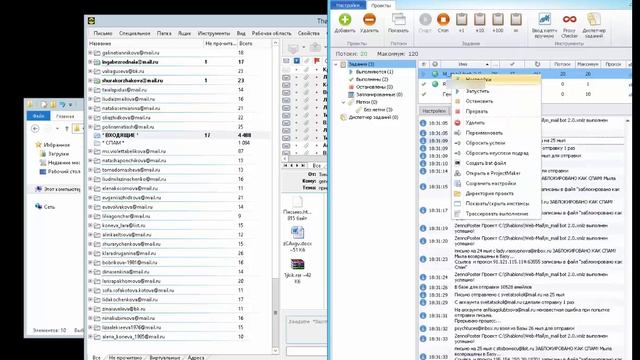The height and width of the screenshot is (360, 640).
Task: Open Рабочая область menu in The Bat
Action: click(x=271, y=33)
